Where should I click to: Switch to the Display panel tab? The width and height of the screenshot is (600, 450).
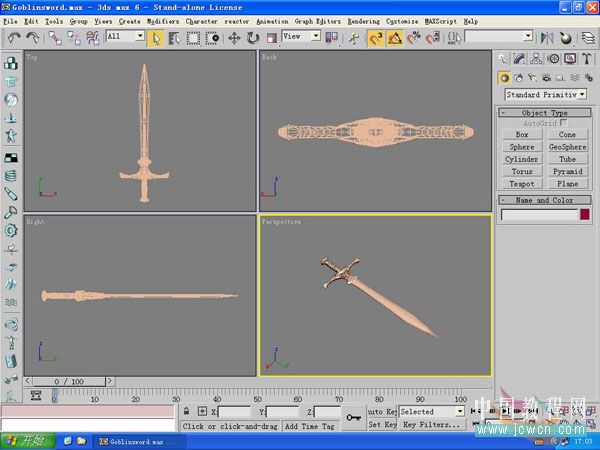(570, 59)
